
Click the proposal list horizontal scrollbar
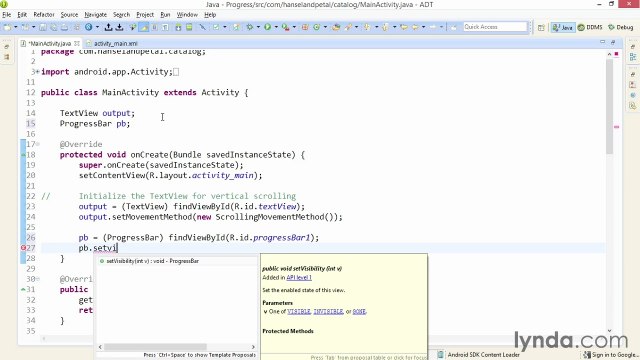pos(155,347)
